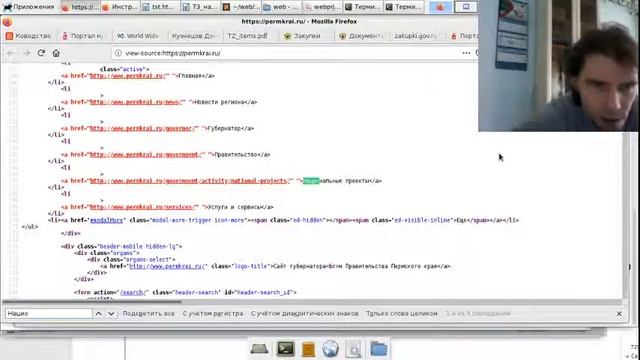Open magnifier search icon in dock

pyautogui.click(x=353, y=349)
